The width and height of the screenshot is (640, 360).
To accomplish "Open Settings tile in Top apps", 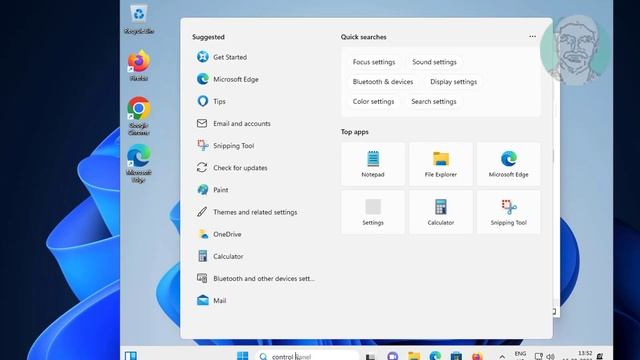I will pos(373,212).
